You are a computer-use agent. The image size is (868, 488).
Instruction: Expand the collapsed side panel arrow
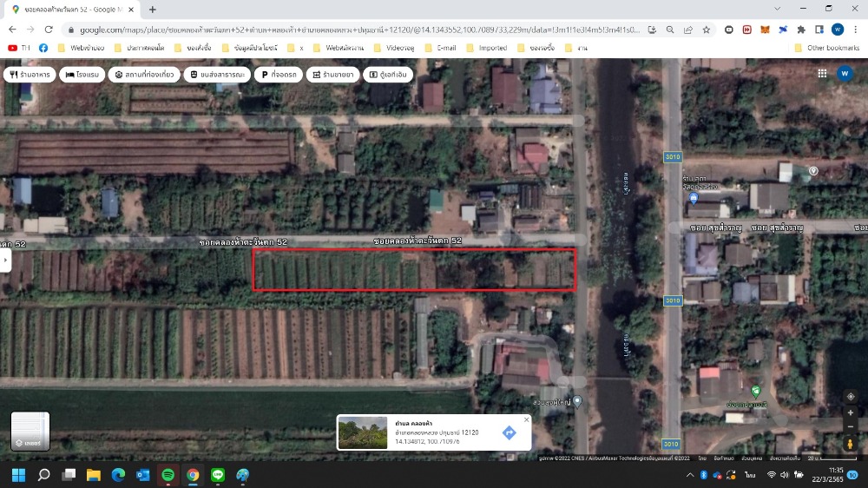5,260
